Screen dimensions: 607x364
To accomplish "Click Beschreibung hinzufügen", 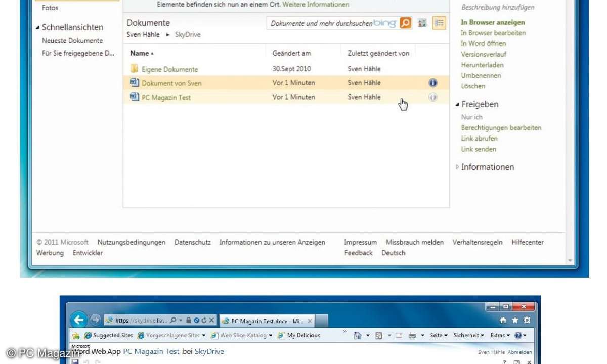I will [x=498, y=8].
